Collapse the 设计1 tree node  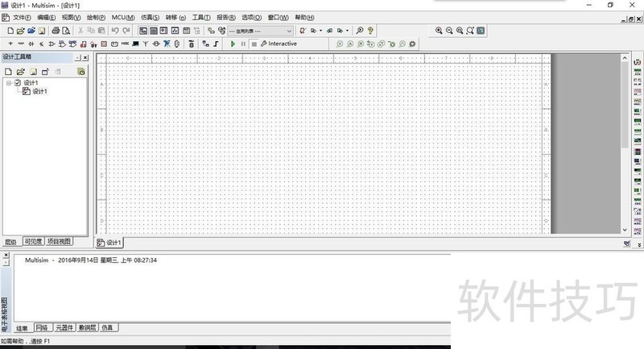9,83
